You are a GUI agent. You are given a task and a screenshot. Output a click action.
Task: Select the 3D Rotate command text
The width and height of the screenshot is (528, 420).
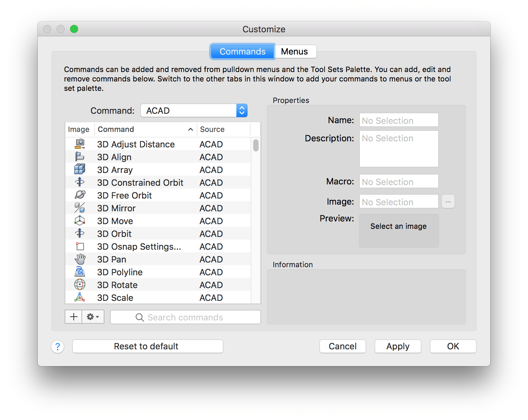pos(118,285)
